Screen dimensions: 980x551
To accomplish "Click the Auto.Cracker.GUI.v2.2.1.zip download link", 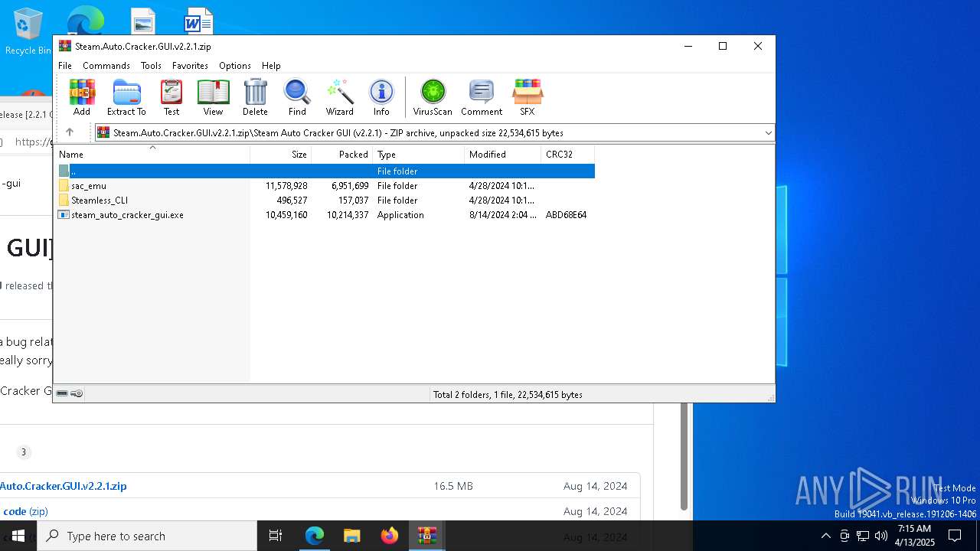I will 64,486.
